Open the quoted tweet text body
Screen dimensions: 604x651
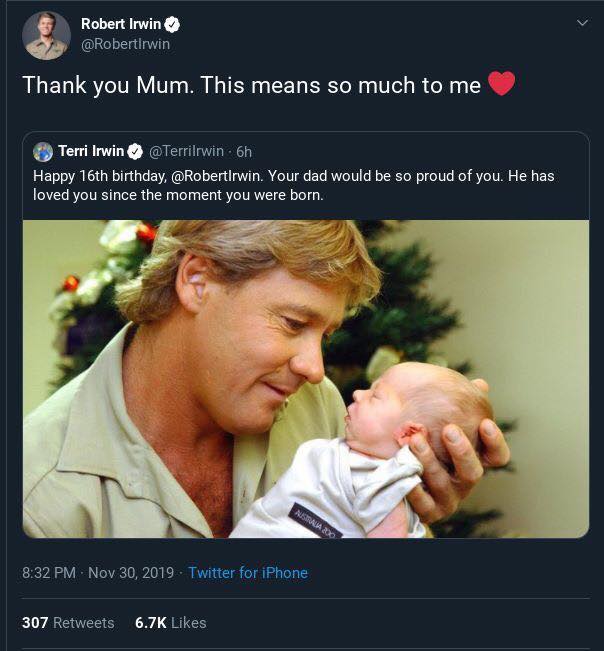coord(293,186)
